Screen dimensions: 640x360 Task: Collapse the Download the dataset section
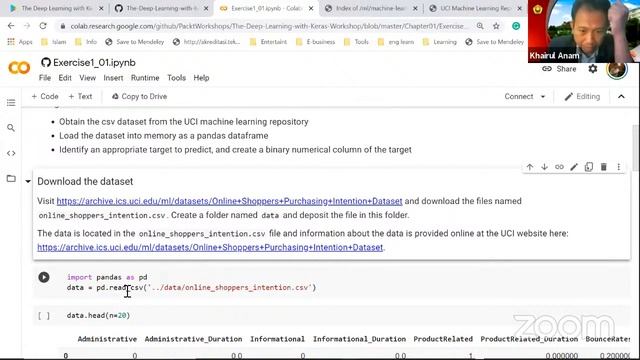coord(28,181)
